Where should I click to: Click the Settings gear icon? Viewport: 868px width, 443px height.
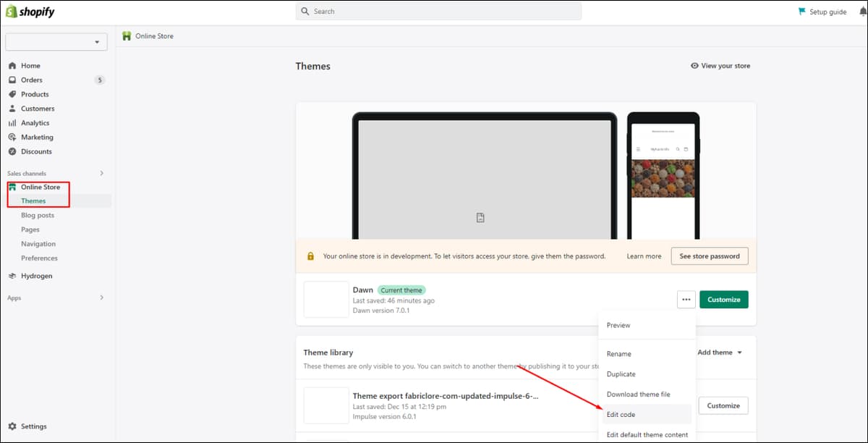[x=12, y=426]
